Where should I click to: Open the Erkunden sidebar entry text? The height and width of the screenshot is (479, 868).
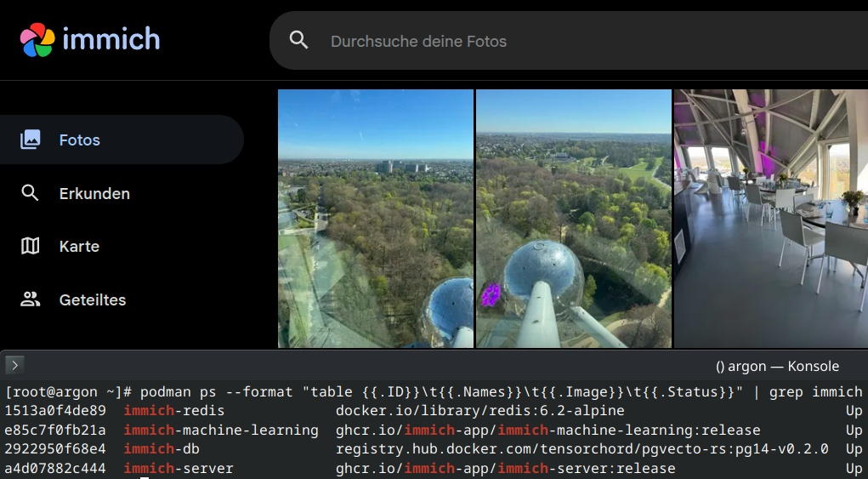click(x=94, y=194)
